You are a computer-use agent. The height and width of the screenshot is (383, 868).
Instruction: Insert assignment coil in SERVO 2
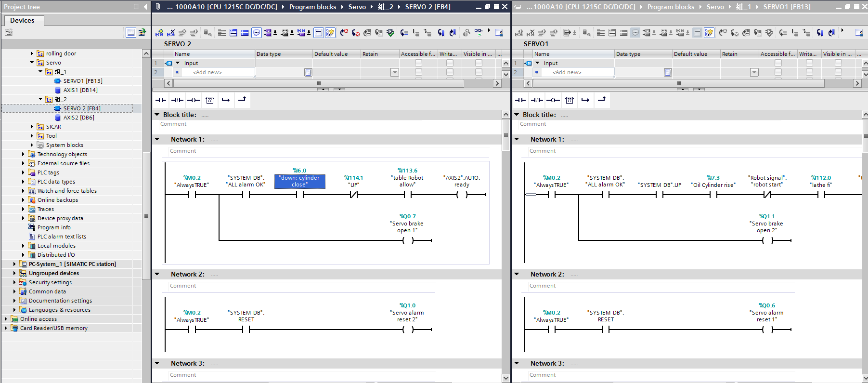tap(194, 100)
